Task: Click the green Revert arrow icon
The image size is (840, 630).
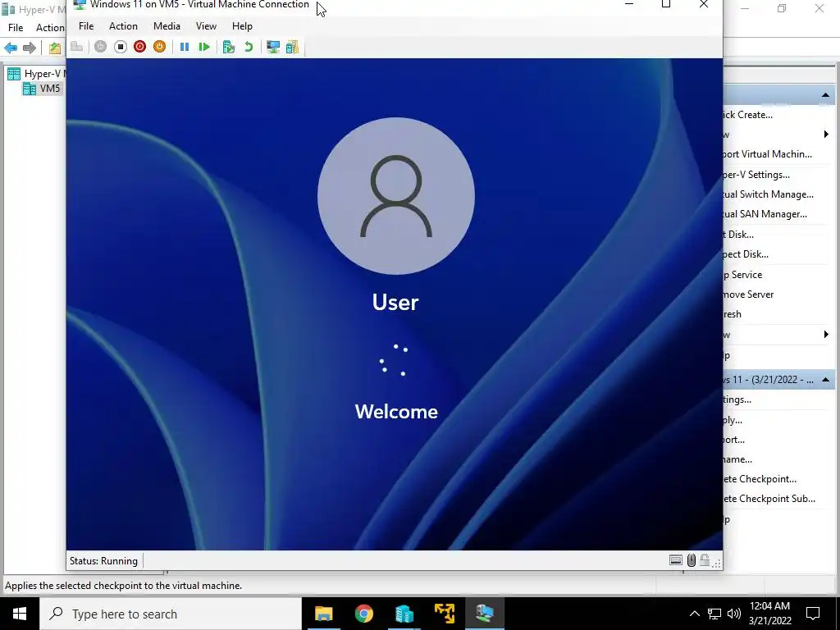Action: tap(249, 47)
